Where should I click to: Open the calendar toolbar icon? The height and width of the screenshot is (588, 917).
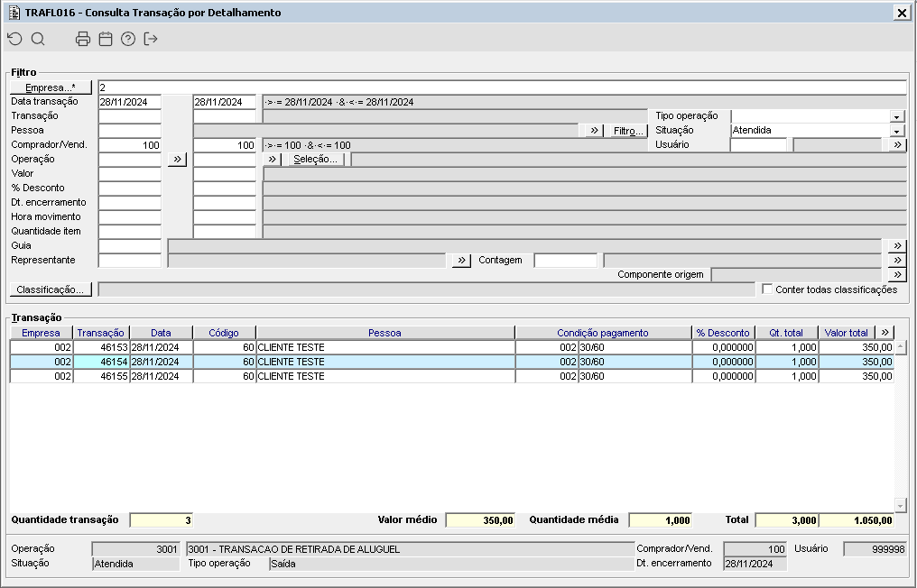coord(106,39)
